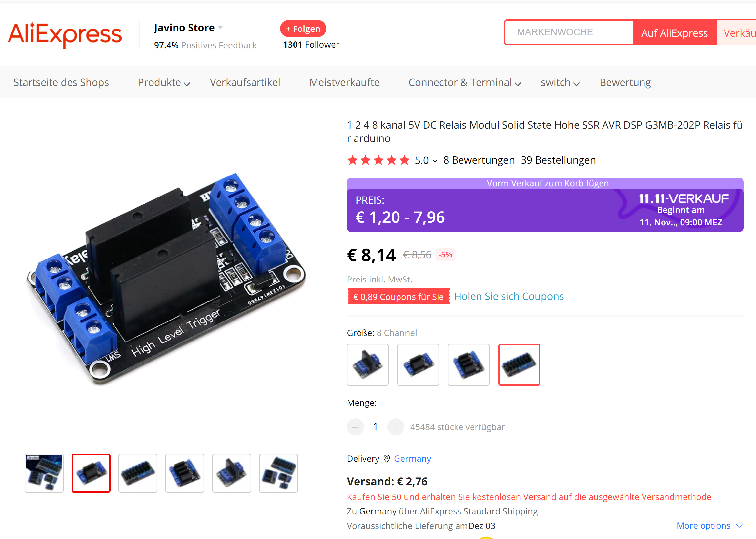Expand the Javino Store dropdown arrow
Image resolution: width=756 pixels, height=539 pixels.
click(x=221, y=28)
